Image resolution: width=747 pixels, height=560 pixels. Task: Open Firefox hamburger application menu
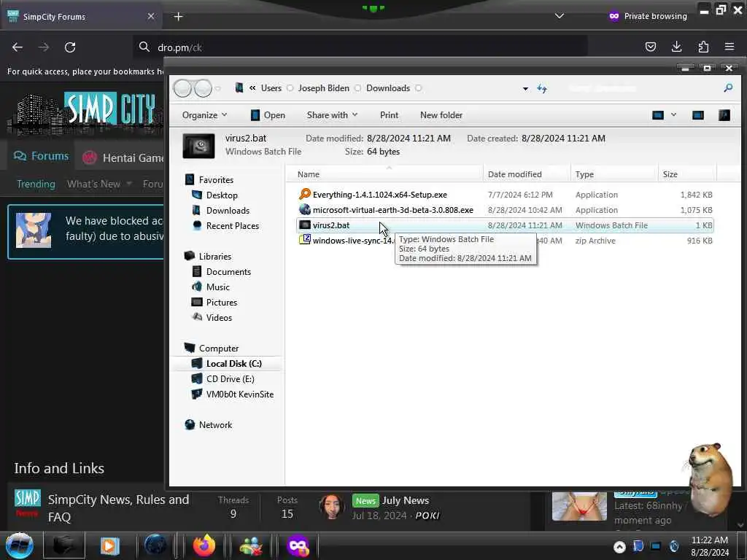pos(729,47)
